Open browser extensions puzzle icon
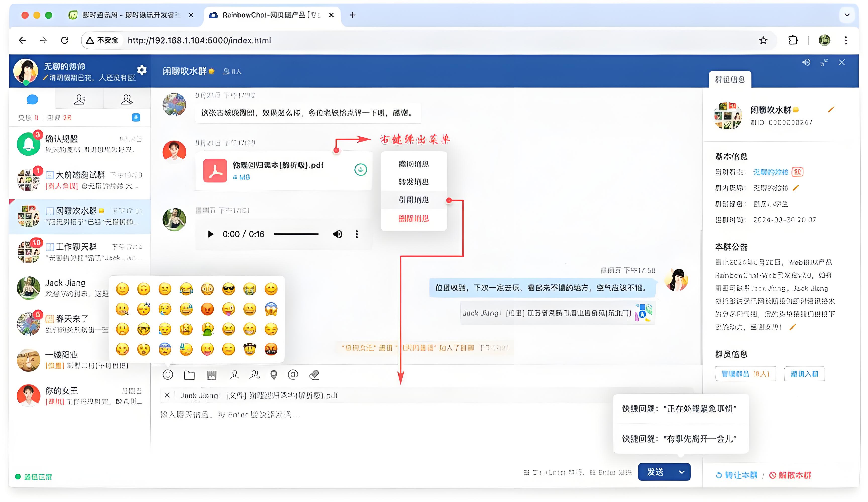Image resolution: width=868 pixels, height=502 pixels. click(793, 40)
